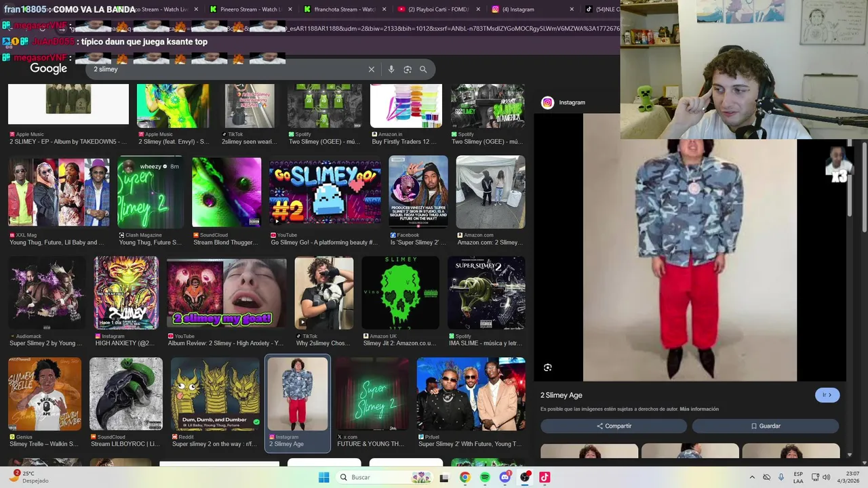Screen dimensions: 868x488
Task: Open Super Slimey 2 Audiomack image
Action: tap(45, 293)
